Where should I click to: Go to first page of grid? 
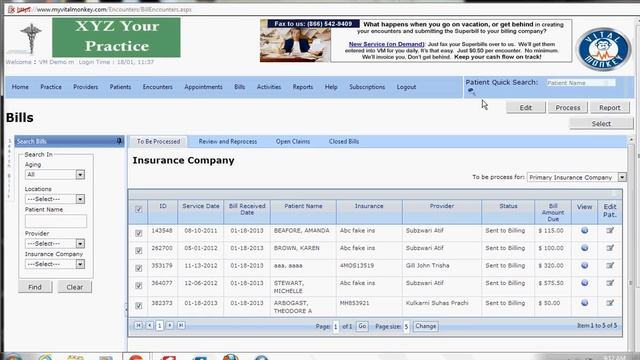(x=138, y=325)
